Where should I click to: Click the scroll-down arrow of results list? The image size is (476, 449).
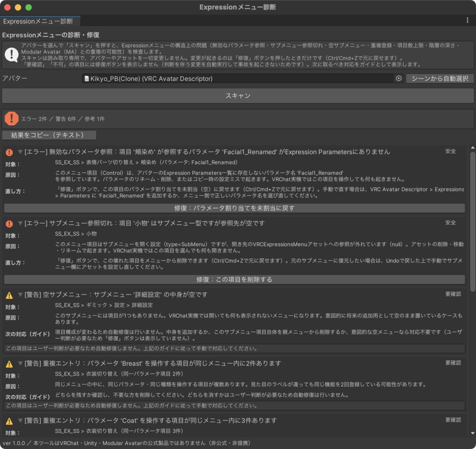coord(473,433)
